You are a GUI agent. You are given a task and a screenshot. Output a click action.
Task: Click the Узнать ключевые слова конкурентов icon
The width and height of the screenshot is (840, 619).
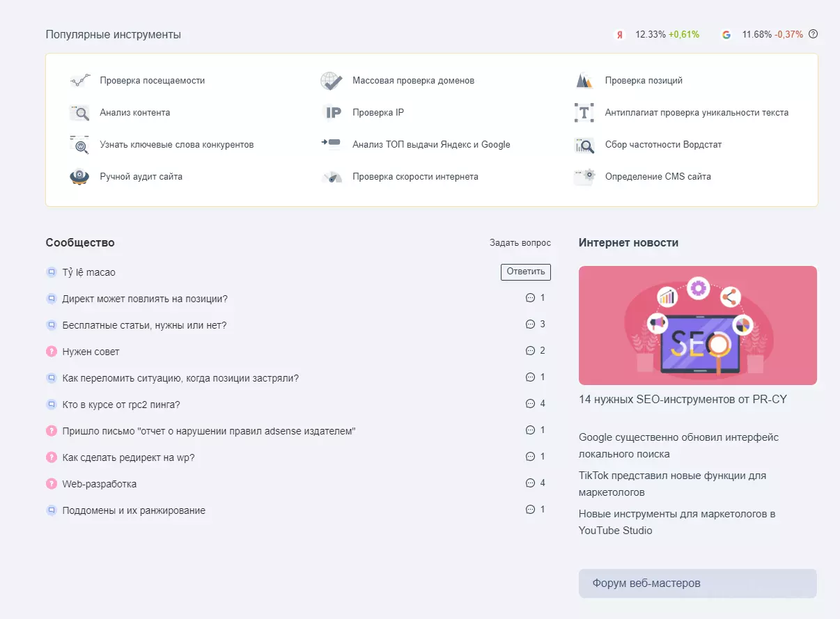coord(80,144)
